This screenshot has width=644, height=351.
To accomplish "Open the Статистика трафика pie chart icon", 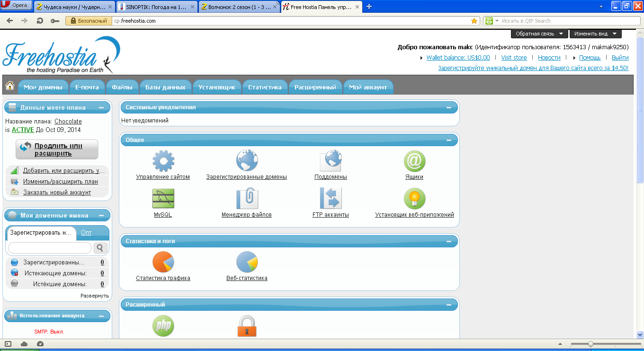I will coord(163,262).
